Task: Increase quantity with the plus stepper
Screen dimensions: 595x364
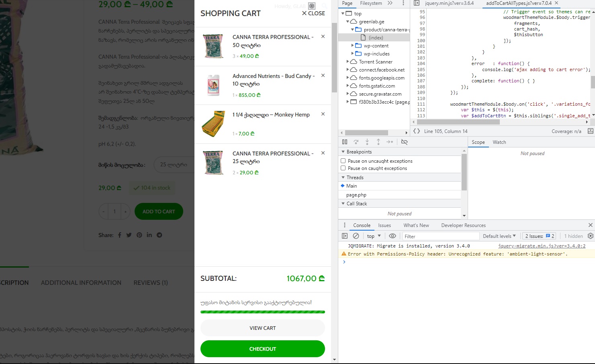Action: pos(125,211)
